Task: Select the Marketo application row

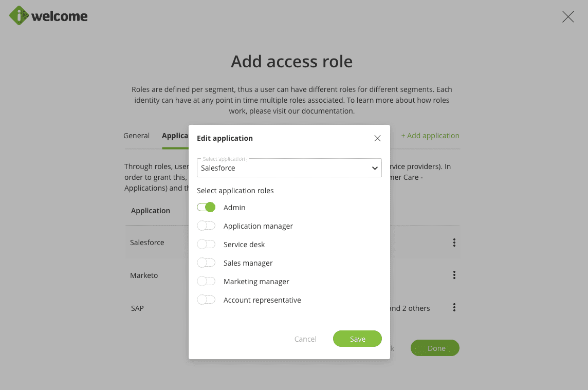Action: tap(144, 275)
